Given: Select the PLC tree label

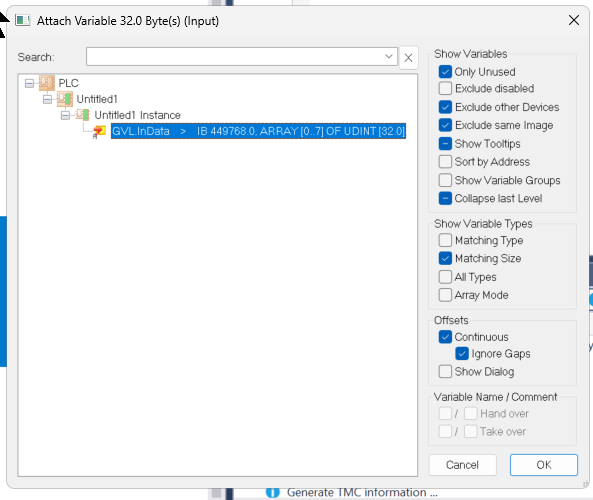Looking at the screenshot, I should click(68, 83).
